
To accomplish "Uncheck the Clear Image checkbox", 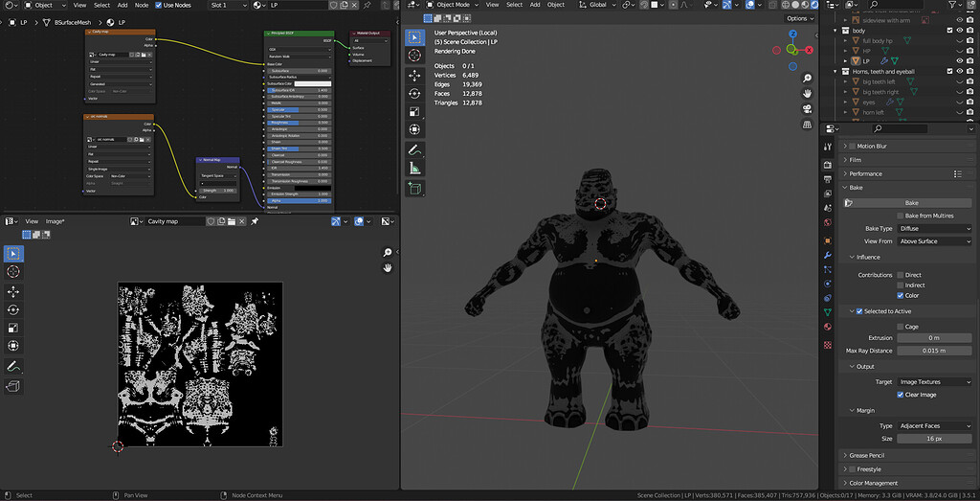I will [900, 395].
